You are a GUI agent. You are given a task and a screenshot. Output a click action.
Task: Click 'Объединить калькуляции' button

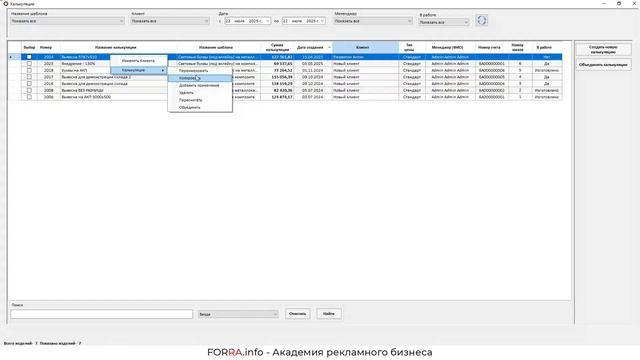603,64
